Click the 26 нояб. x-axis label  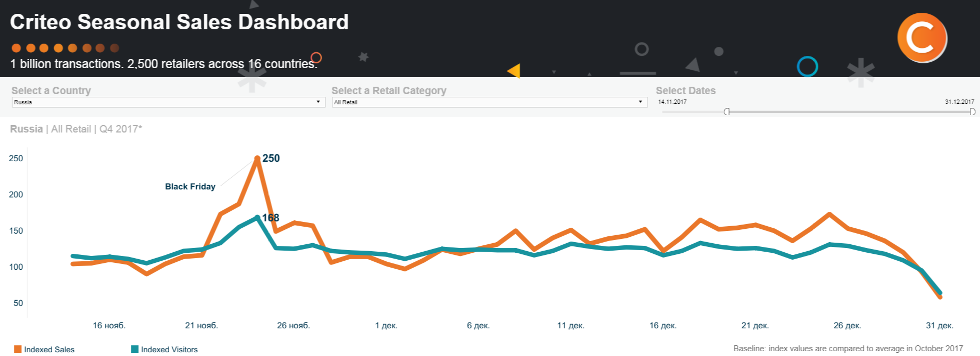point(294,326)
